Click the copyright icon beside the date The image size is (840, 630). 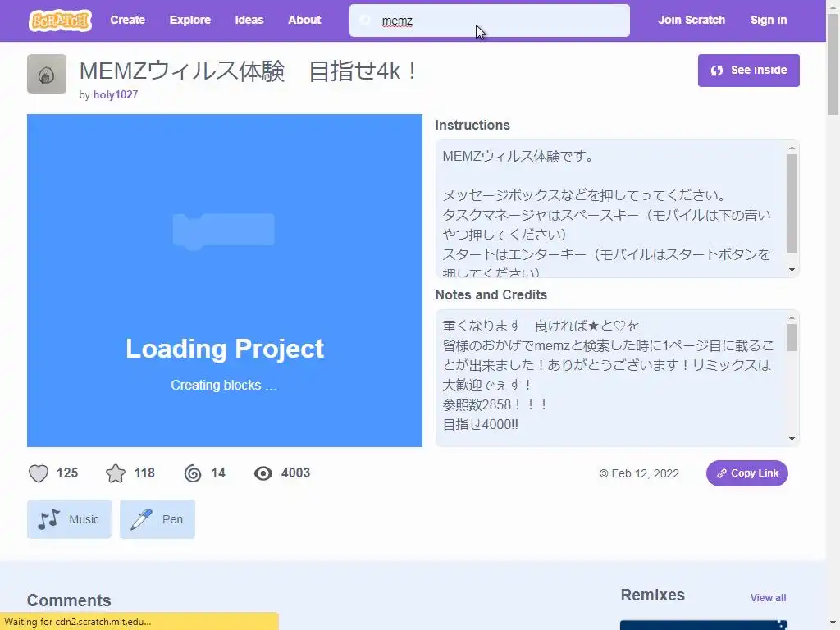604,473
